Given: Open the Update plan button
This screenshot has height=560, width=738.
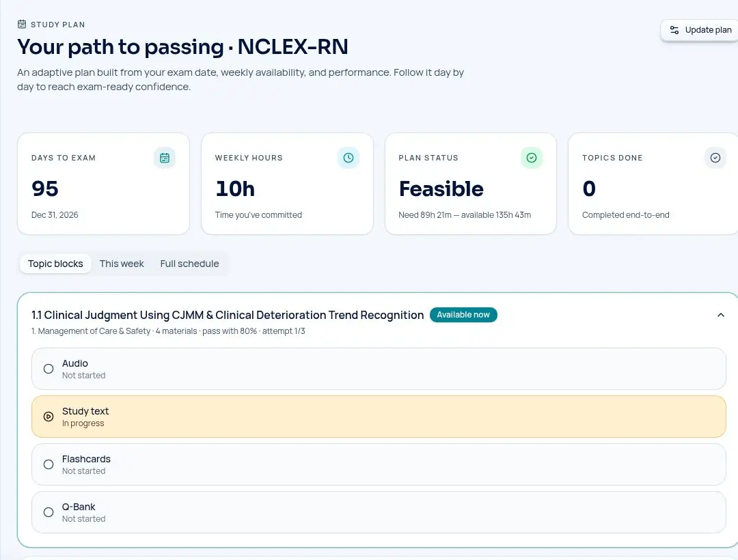Looking at the screenshot, I should 700,30.
